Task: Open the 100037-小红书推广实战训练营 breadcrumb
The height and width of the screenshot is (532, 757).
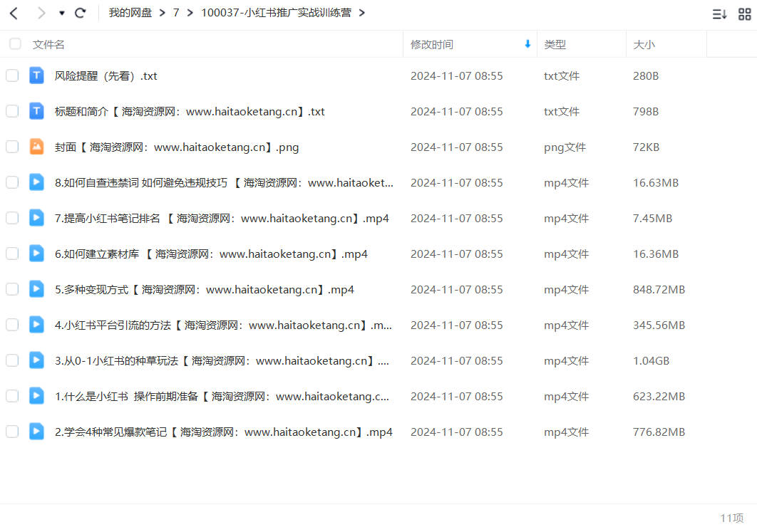Action: [276, 13]
